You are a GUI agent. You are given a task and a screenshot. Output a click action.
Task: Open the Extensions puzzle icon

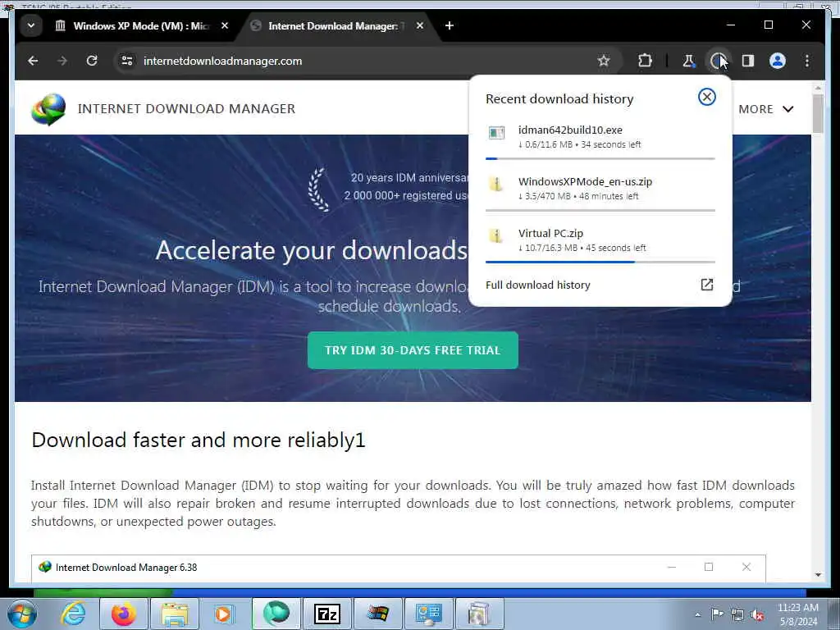[x=645, y=61]
